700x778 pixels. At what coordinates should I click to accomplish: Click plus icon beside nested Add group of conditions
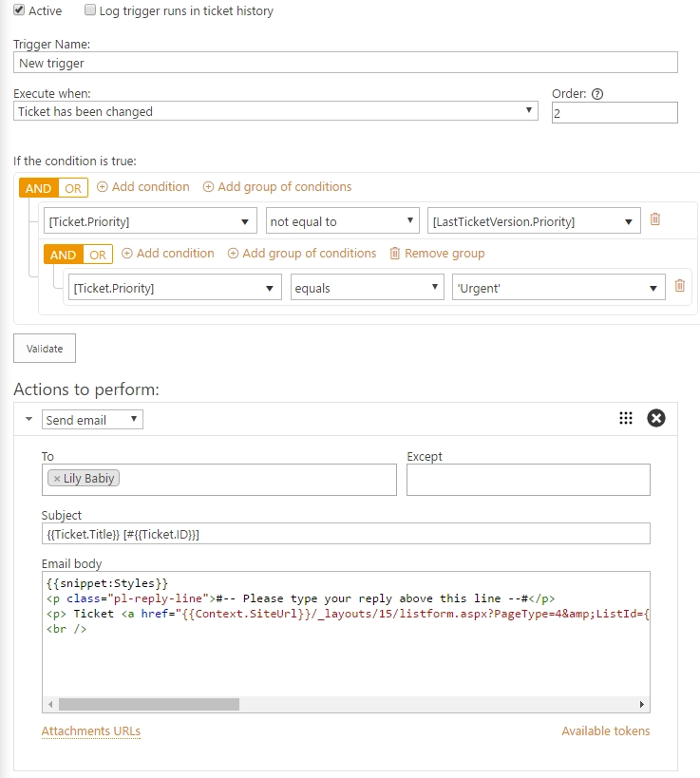[233, 253]
